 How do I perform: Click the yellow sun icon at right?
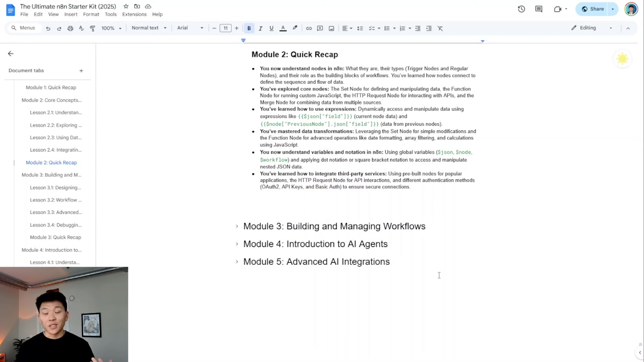622,58
